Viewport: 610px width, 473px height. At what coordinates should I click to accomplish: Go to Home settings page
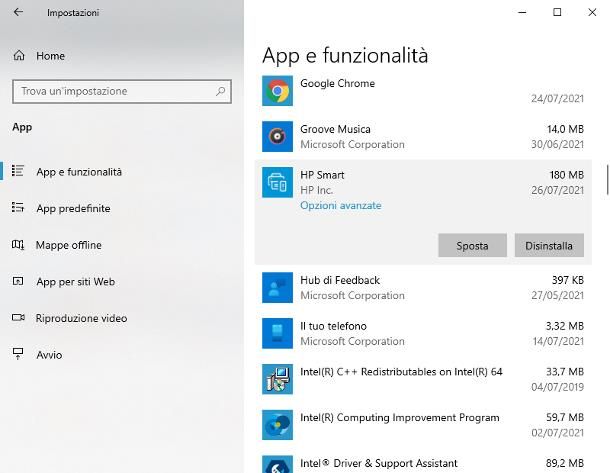[51, 56]
